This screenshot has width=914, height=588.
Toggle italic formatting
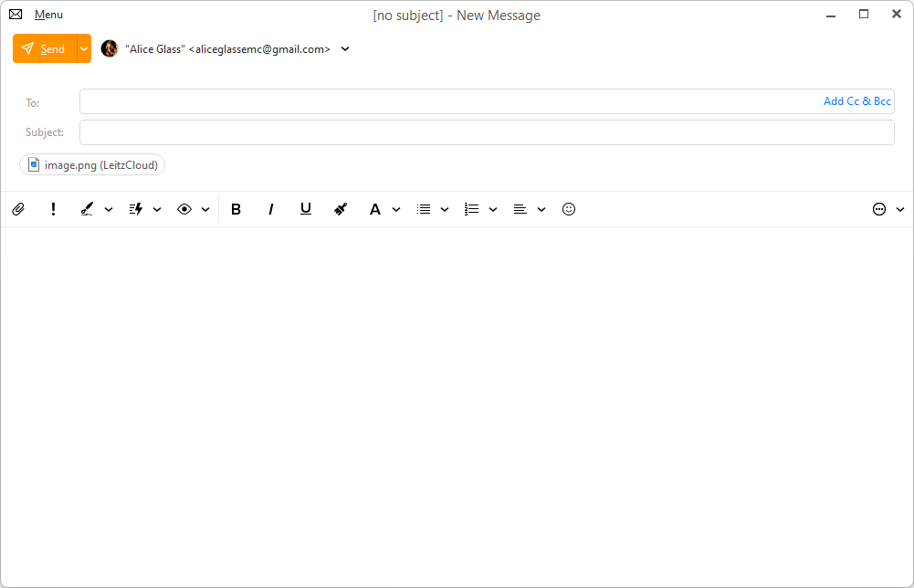270,209
